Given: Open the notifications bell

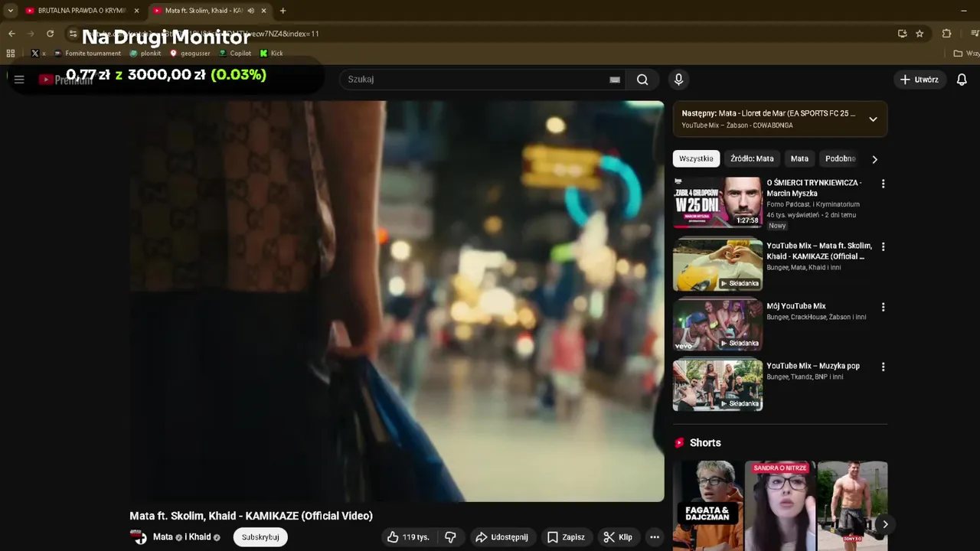Looking at the screenshot, I should coord(962,80).
